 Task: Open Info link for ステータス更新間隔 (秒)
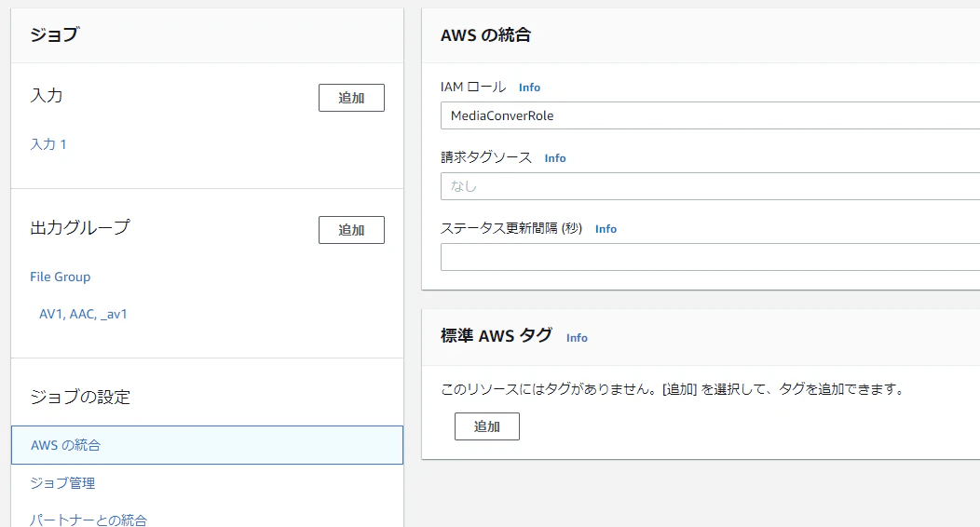tap(606, 228)
